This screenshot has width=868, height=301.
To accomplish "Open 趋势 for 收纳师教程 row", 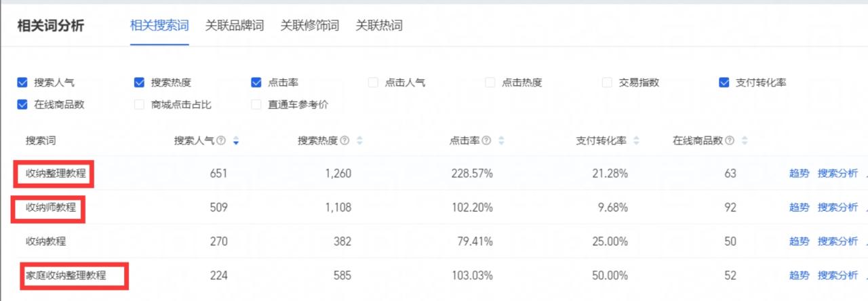I will point(800,207).
